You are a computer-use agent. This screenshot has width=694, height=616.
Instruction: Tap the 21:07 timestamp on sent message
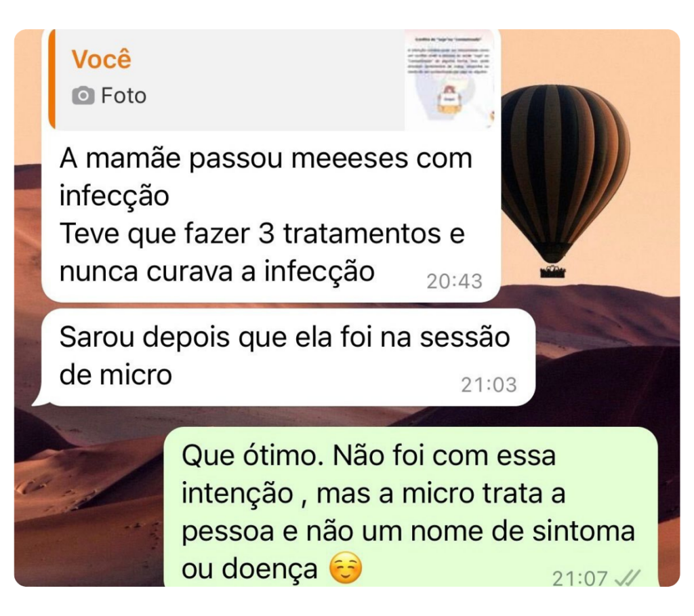(x=580, y=578)
